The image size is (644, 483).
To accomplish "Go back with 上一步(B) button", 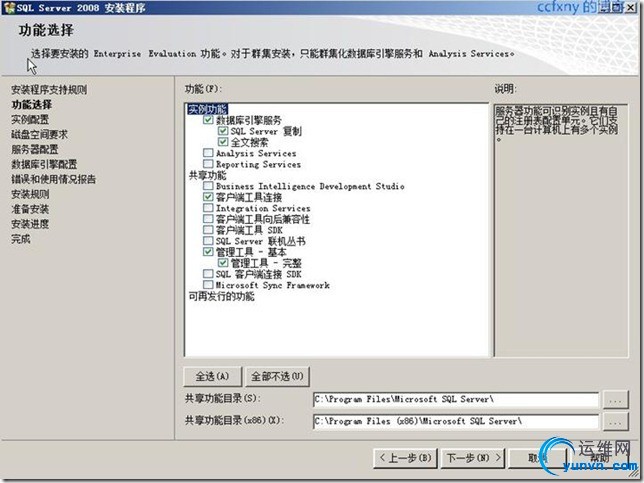I will 405,458.
